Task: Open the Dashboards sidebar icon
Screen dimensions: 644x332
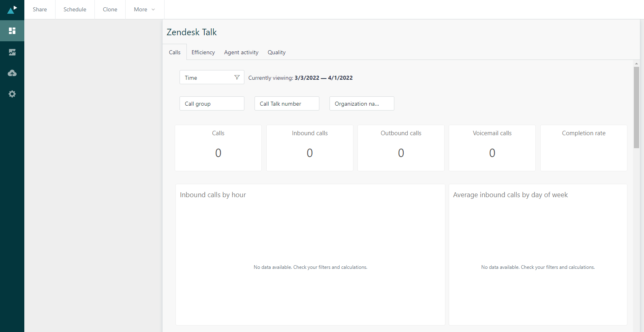Action: 12,31
